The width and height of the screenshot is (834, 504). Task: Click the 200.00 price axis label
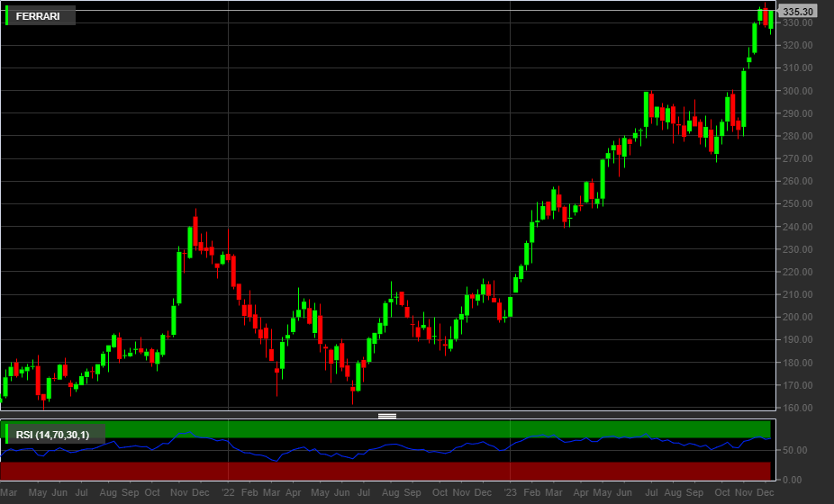pyautogui.click(x=797, y=317)
